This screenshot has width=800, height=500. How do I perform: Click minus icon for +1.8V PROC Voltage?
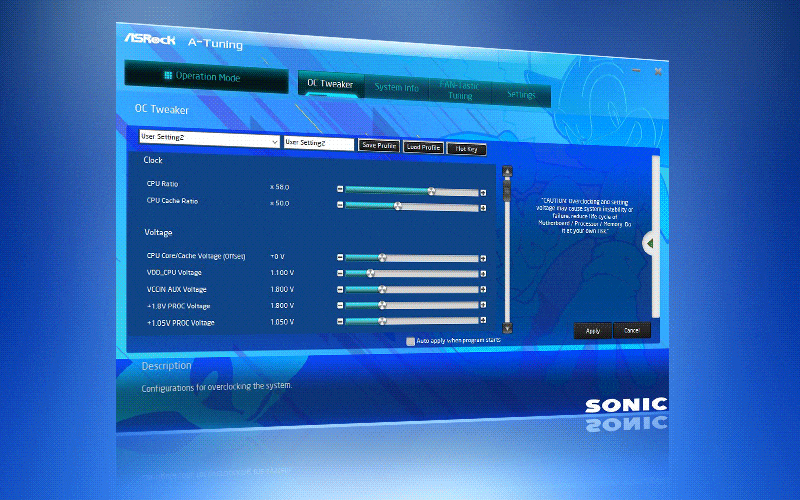point(340,305)
